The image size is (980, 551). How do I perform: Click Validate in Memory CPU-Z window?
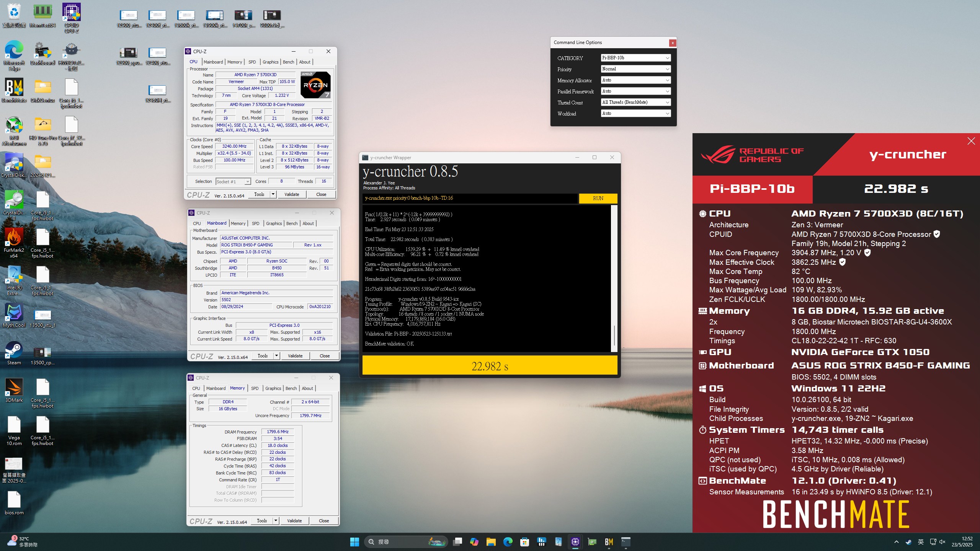pos(294,521)
